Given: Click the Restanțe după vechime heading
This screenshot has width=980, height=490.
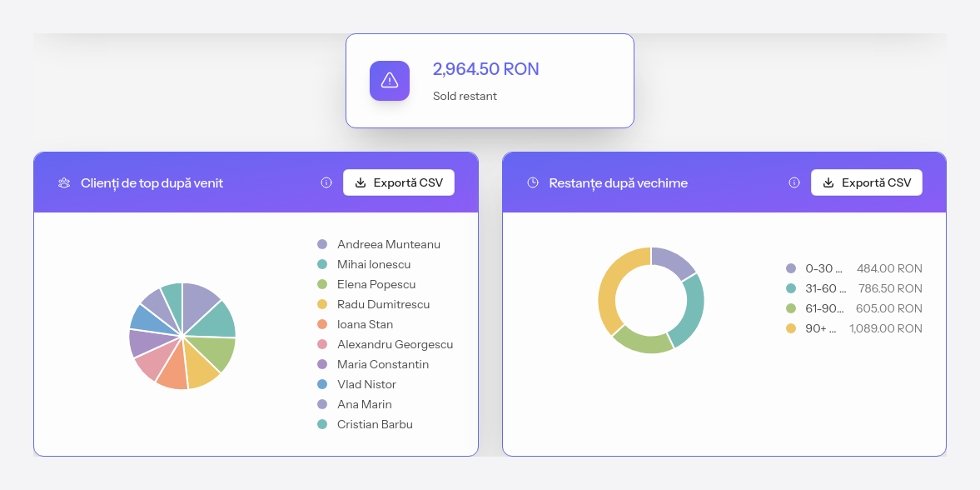Looking at the screenshot, I should [618, 182].
